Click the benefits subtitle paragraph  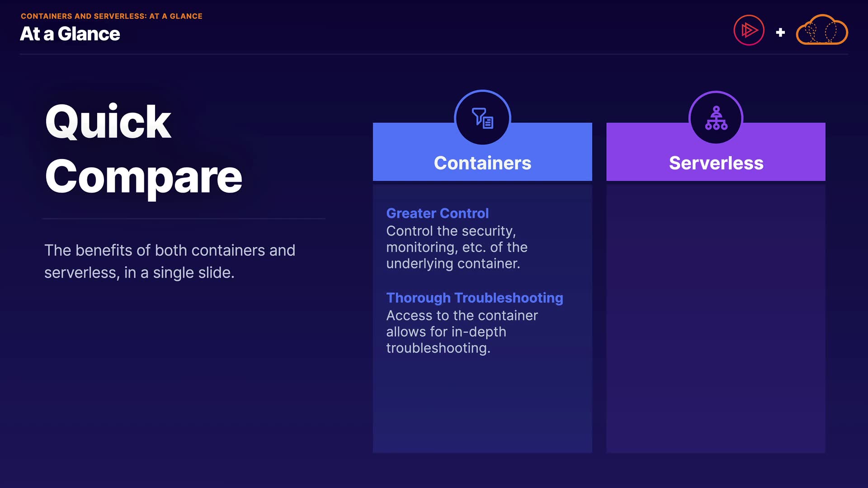170,261
